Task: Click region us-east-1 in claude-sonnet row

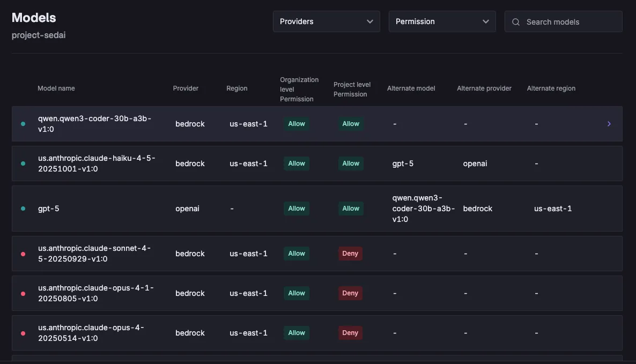Action: pos(248,254)
